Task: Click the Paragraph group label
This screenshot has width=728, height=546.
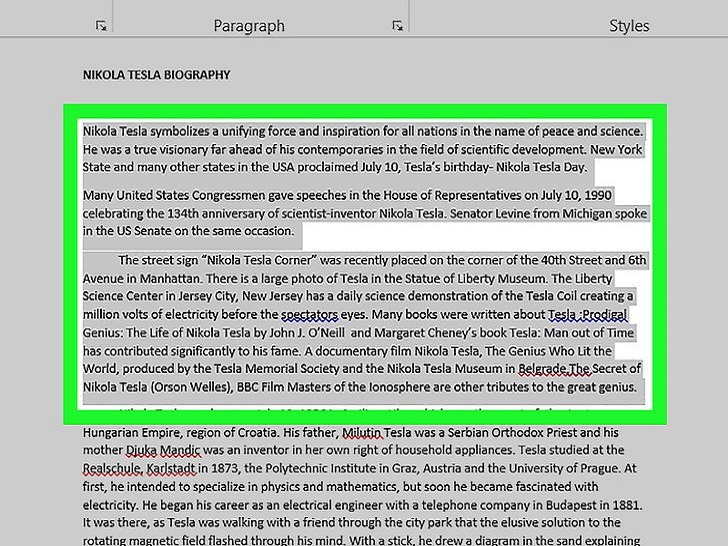Action: pos(249,26)
